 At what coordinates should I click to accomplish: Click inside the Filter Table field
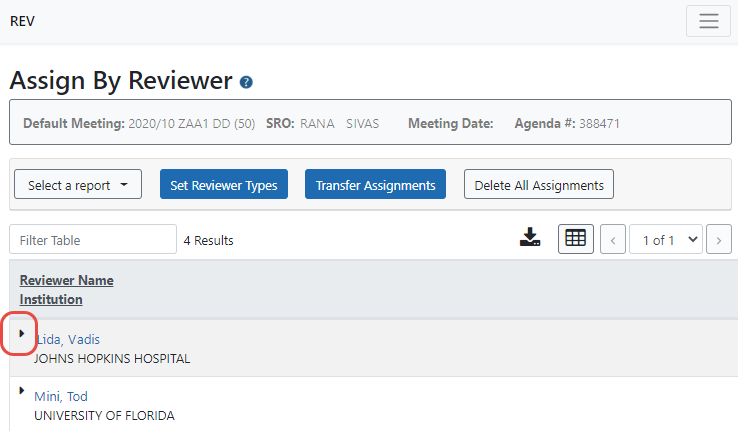(92, 240)
